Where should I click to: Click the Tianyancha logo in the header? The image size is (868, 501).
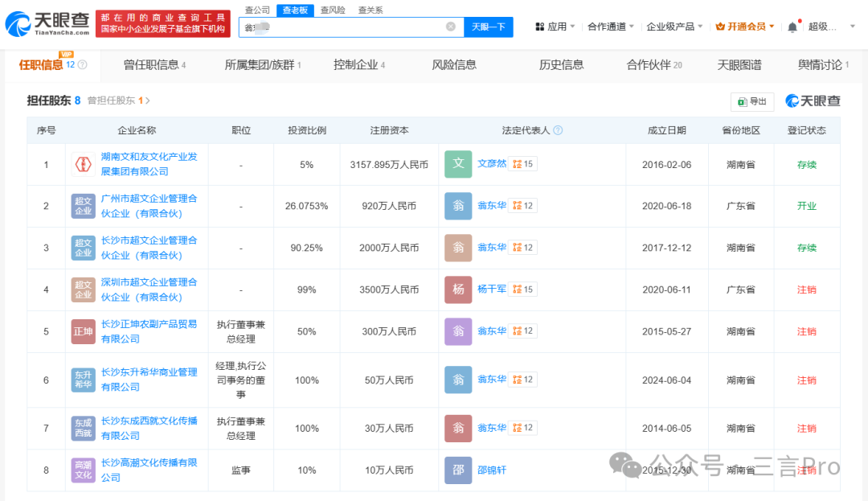click(x=47, y=25)
